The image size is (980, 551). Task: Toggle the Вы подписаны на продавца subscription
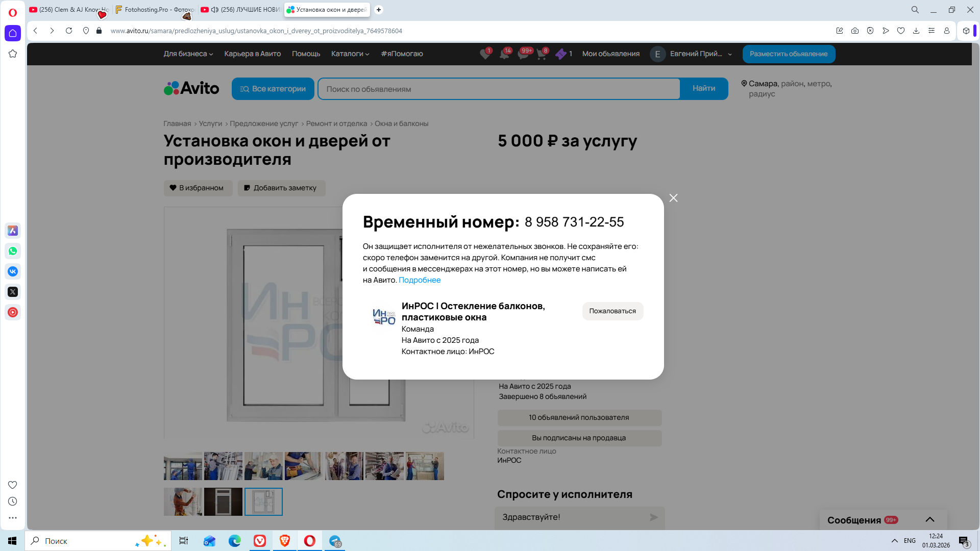tap(579, 438)
